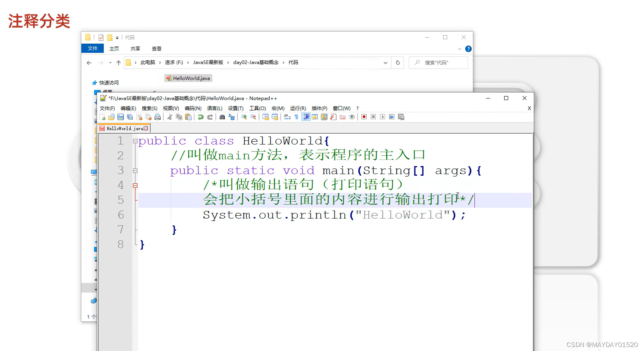Click Run macro multiple times icon
Viewport: 644px width, 351px height.
click(392, 117)
